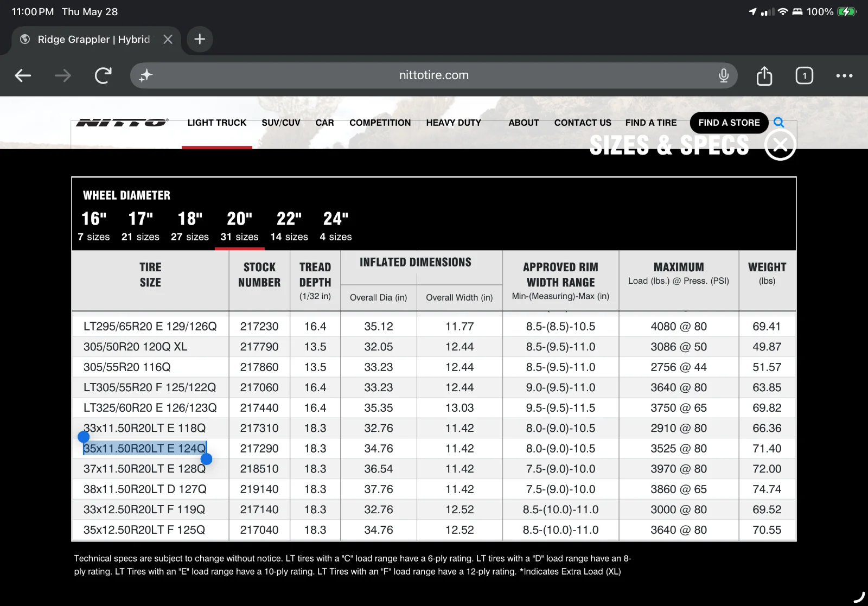Click max load value 3525 @ 80
The image size is (868, 606).
tap(679, 449)
